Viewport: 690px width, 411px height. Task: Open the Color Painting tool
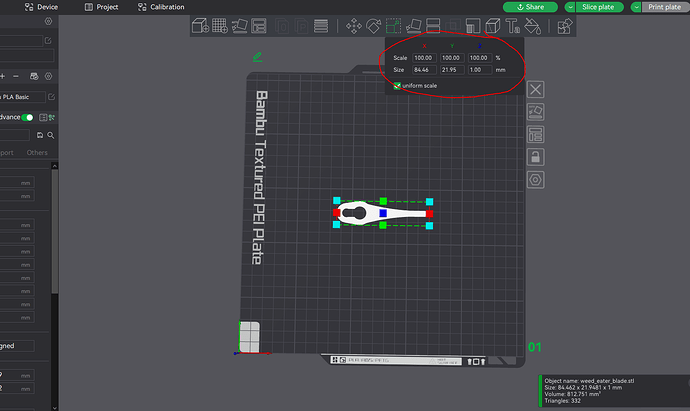533,25
